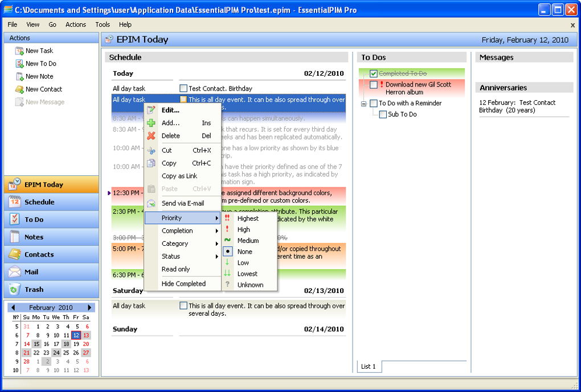Open the Go menu
Screen dimensions: 581x392
(x=52, y=24)
